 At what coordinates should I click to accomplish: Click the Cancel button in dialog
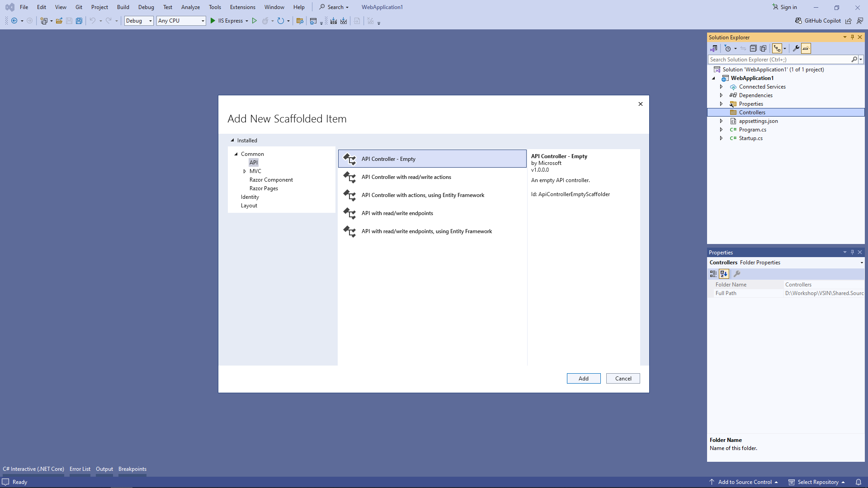(623, 379)
